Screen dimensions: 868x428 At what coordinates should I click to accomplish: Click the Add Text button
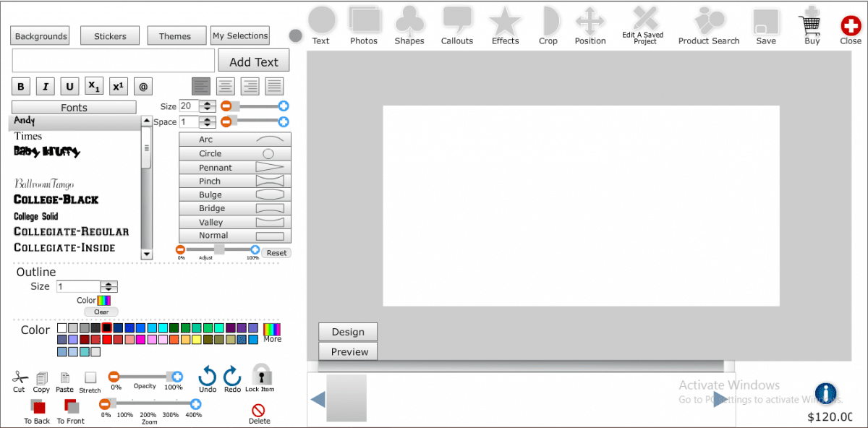(x=254, y=61)
